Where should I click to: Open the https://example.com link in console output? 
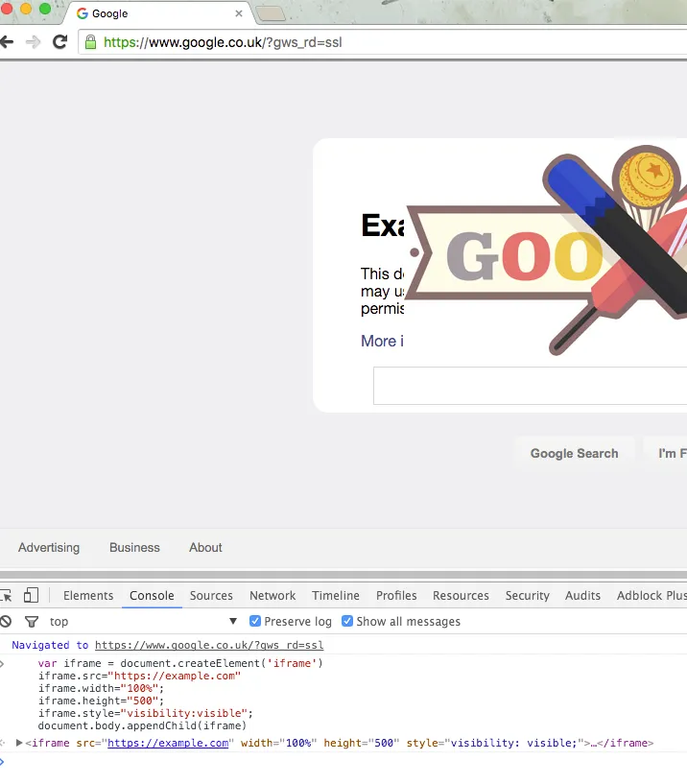(168, 743)
